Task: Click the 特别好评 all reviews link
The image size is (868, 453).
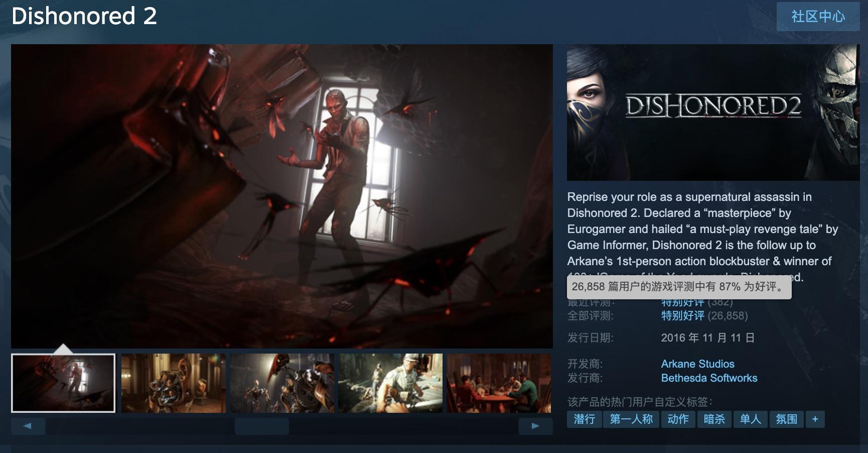Action: (682, 316)
